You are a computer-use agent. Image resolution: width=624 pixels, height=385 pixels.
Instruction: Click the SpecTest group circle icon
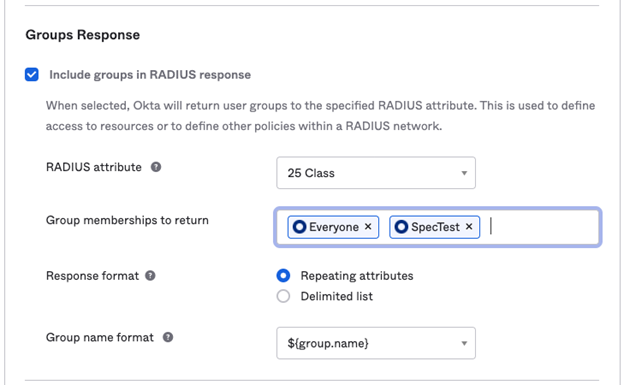click(401, 227)
